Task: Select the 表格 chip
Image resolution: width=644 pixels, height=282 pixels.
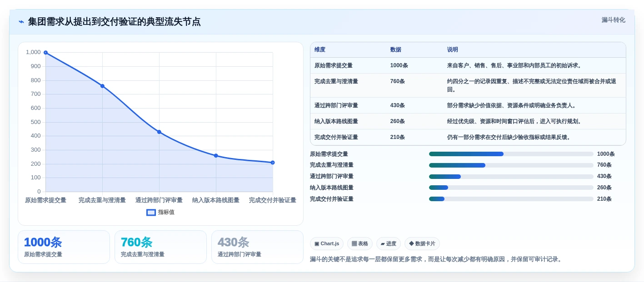Action: [360, 243]
